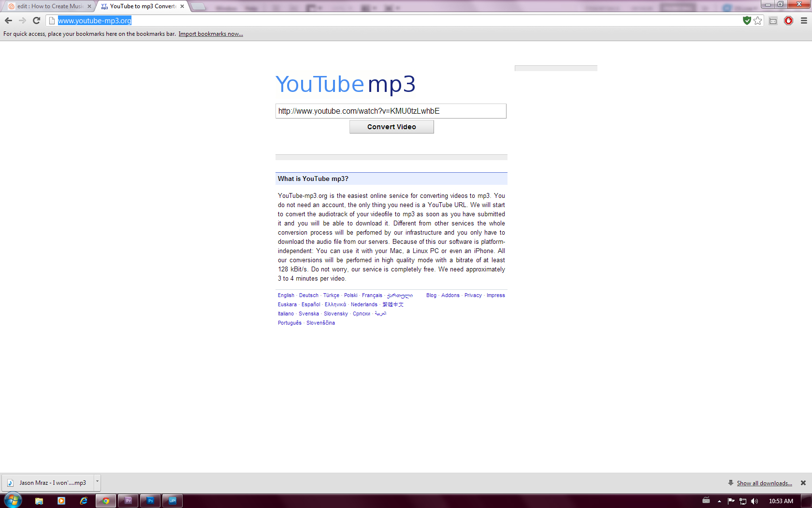Switch to 'edit : How to Create Music' tab

49,6
